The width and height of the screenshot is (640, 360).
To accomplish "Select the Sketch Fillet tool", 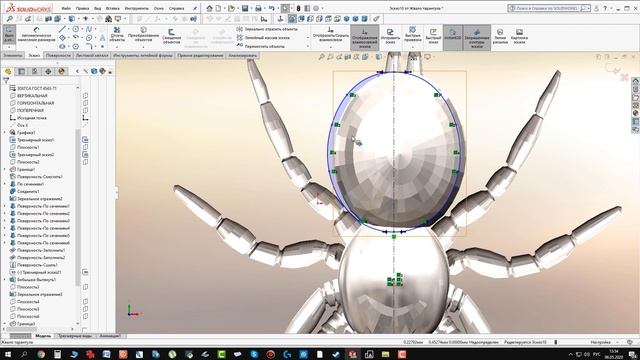I will (x=89, y=47).
